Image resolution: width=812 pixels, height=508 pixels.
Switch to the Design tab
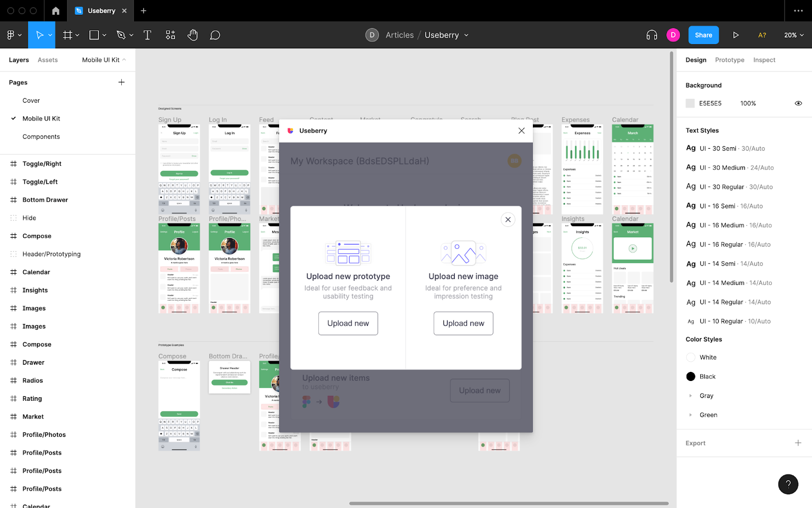[696, 60]
